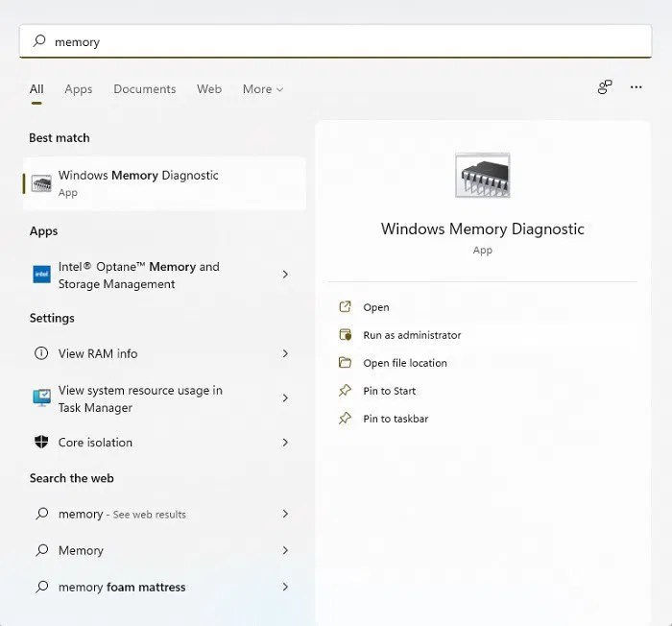Click the Windows Memory Diagnostic chip icon in Best match
Image resolution: width=672 pixels, height=626 pixels.
(x=41, y=184)
